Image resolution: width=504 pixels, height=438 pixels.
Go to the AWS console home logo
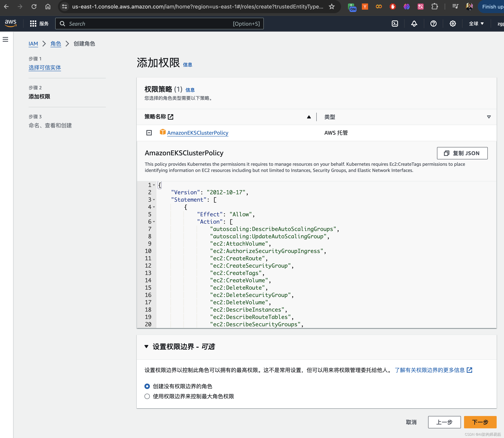click(x=10, y=24)
